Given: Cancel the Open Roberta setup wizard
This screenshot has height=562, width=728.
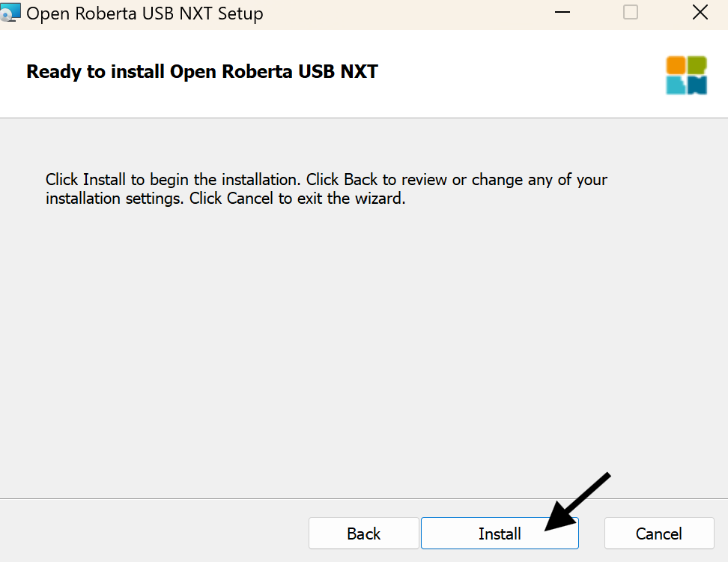Looking at the screenshot, I should point(659,534).
